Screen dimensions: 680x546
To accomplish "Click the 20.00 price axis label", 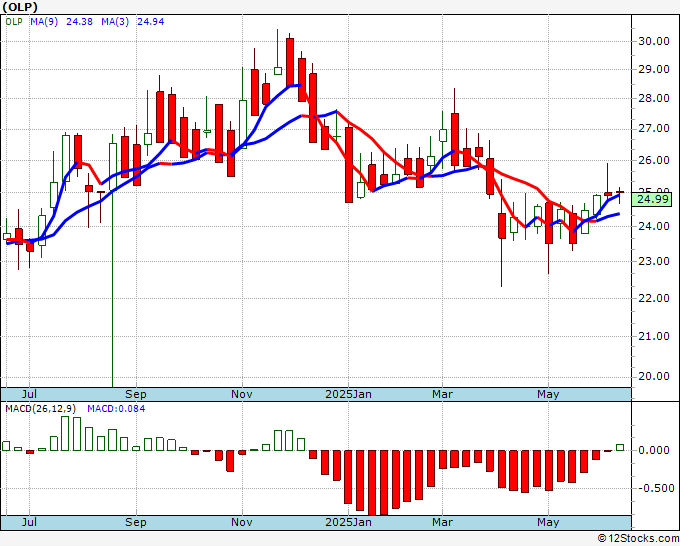I will click(654, 376).
